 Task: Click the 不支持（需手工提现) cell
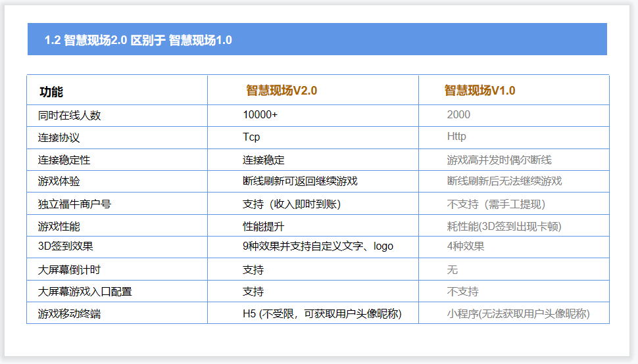coord(497,204)
